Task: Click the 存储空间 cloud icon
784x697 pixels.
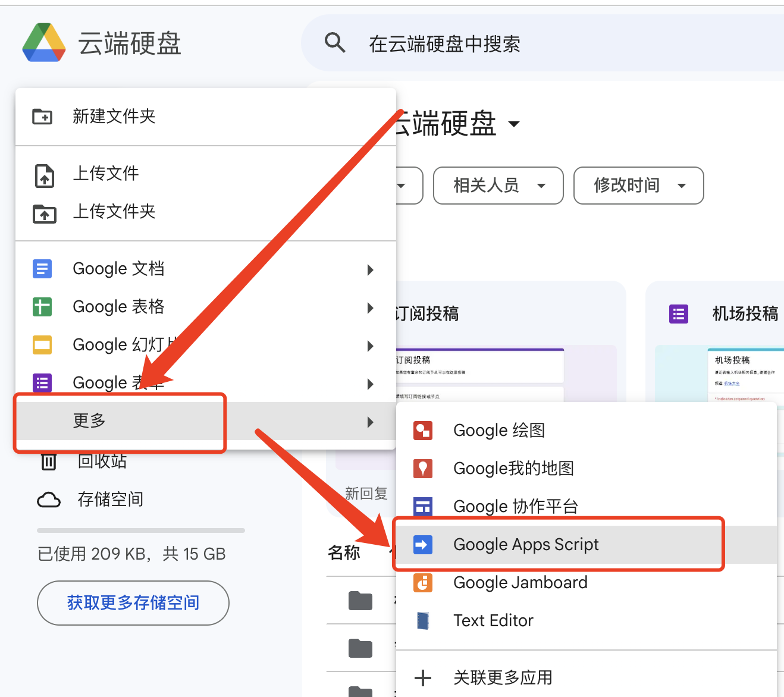Action: [49, 500]
